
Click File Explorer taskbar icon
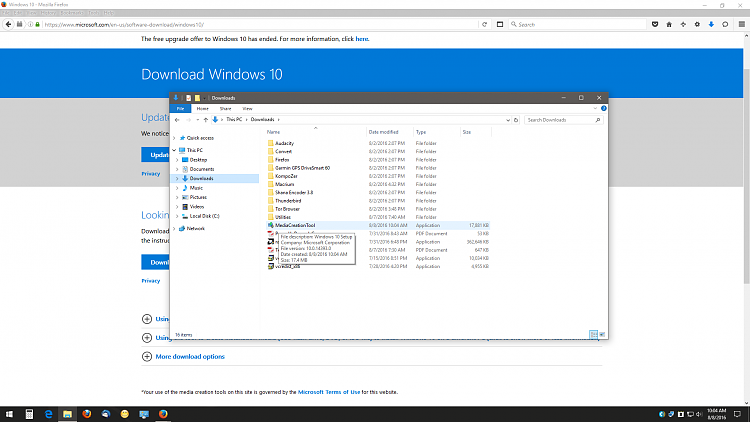click(67, 414)
